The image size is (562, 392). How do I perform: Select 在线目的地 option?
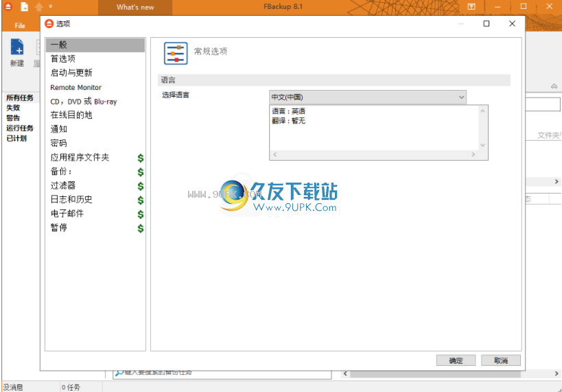pyautogui.click(x=71, y=115)
